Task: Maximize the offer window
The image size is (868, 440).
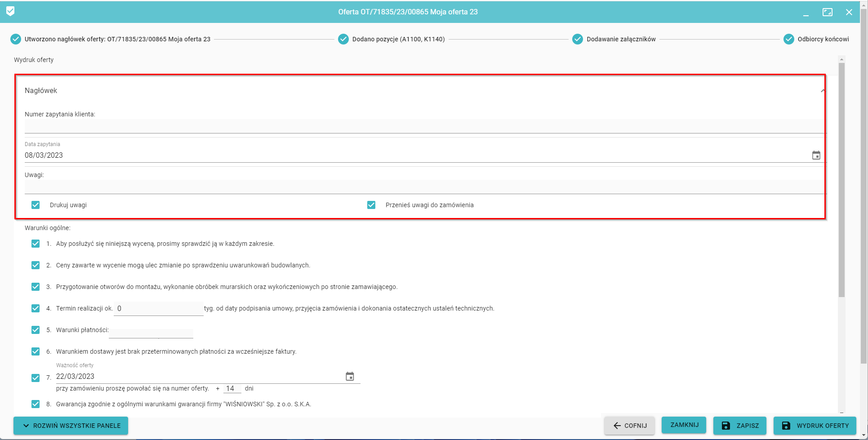Action: [827, 12]
